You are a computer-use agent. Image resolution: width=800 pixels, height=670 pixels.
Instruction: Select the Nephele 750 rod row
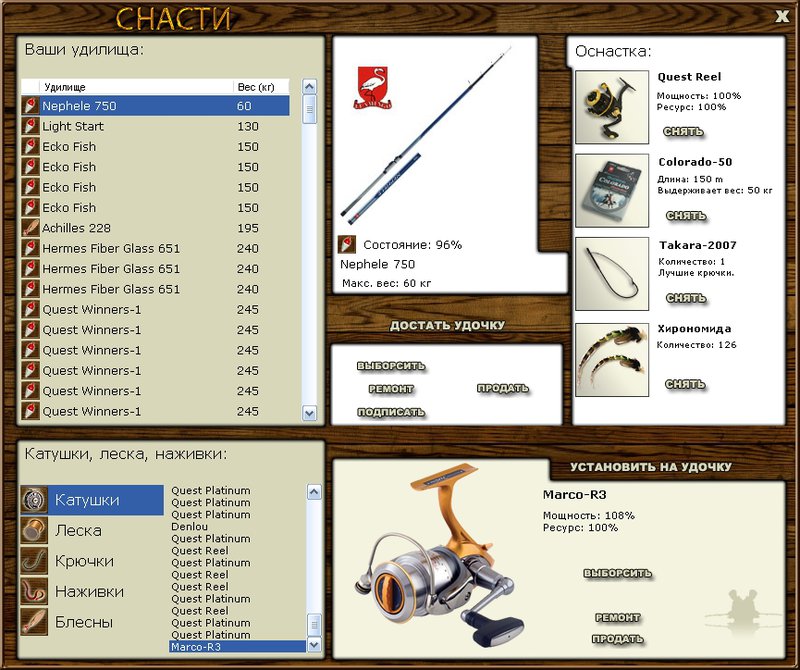[x=156, y=106]
